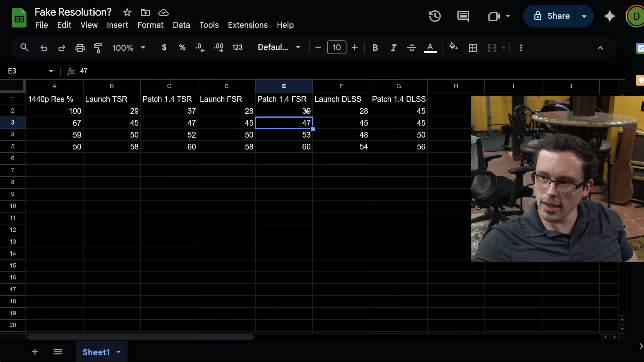Open the Gemini sparkle icon

[x=609, y=16]
